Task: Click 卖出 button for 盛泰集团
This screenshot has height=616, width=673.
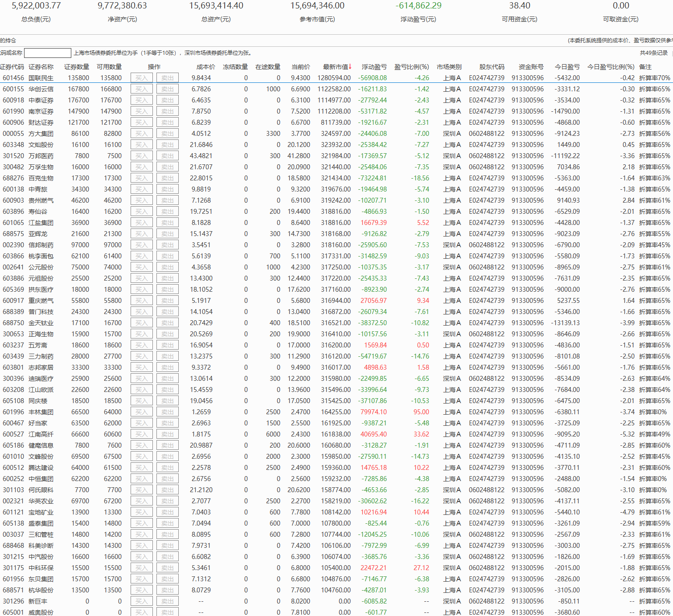Action: point(168,523)
